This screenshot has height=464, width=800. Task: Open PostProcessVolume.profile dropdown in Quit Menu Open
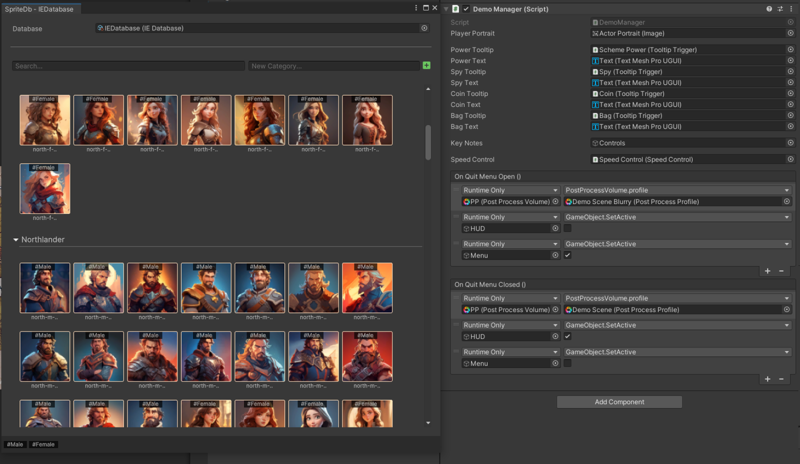point(677,190)
